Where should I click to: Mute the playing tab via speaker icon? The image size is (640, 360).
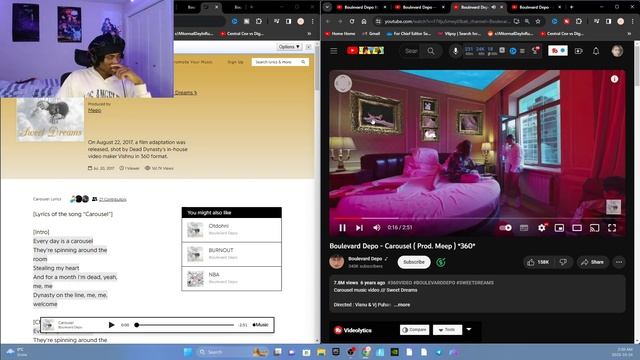493,7
